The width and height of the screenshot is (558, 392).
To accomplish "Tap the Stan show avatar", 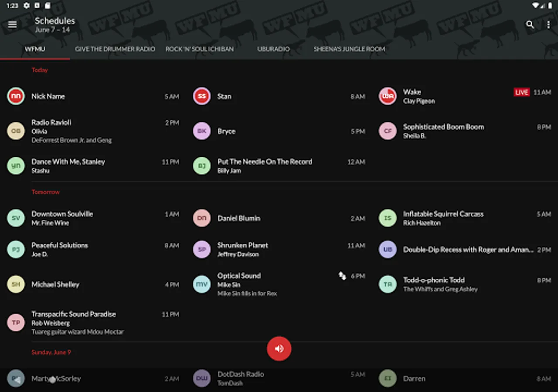I will pyautogui.click(x=202, y=96).
